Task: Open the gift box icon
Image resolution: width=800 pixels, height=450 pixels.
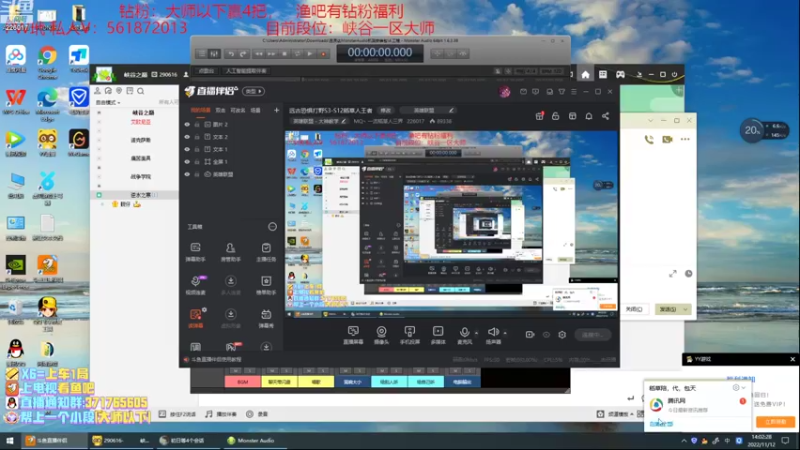Action: click(x=539, y=116)
